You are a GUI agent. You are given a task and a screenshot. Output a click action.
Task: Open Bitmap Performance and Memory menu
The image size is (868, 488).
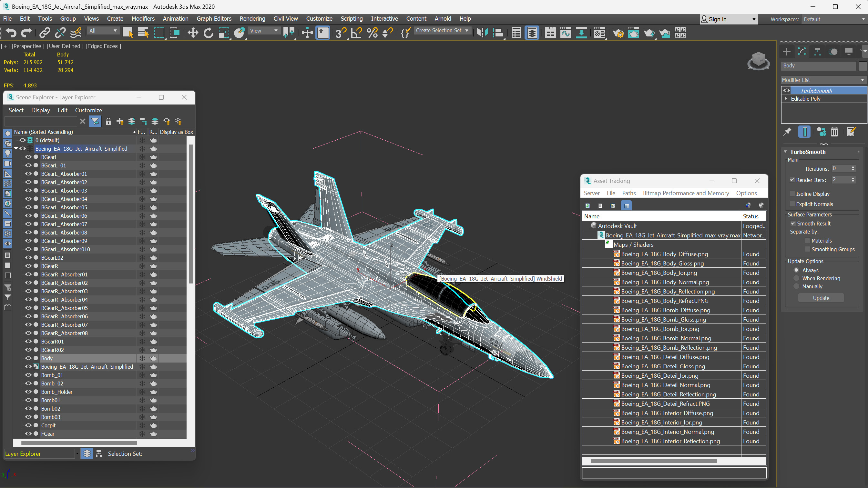[x=686, y=193]
